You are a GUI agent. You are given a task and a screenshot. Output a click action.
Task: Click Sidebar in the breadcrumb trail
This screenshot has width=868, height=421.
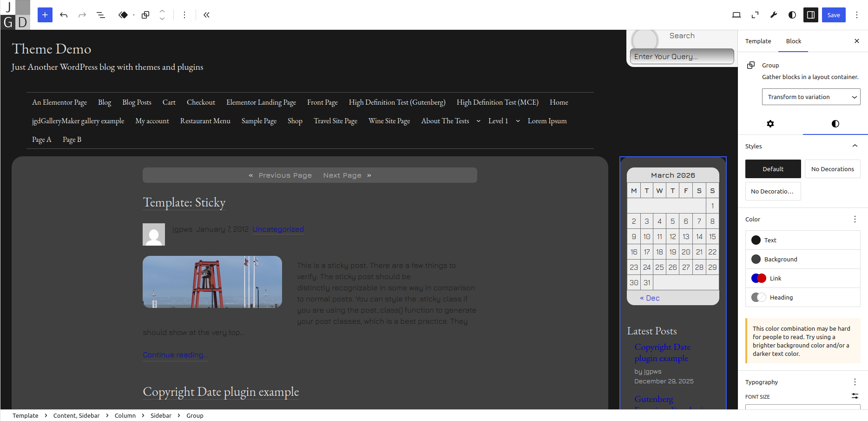click(x=161, y=415)
